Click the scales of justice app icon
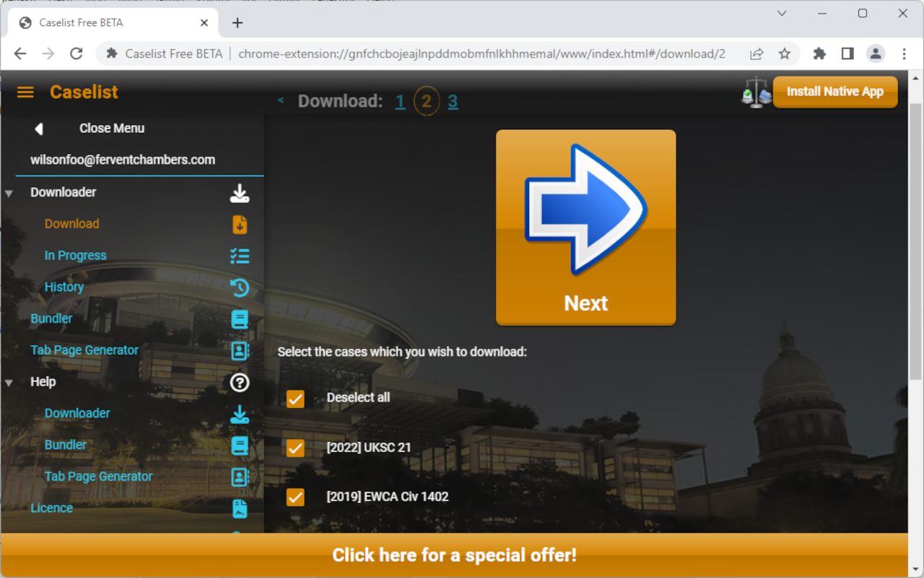Screen dimensions: 924x578 (x=757, y=92)
